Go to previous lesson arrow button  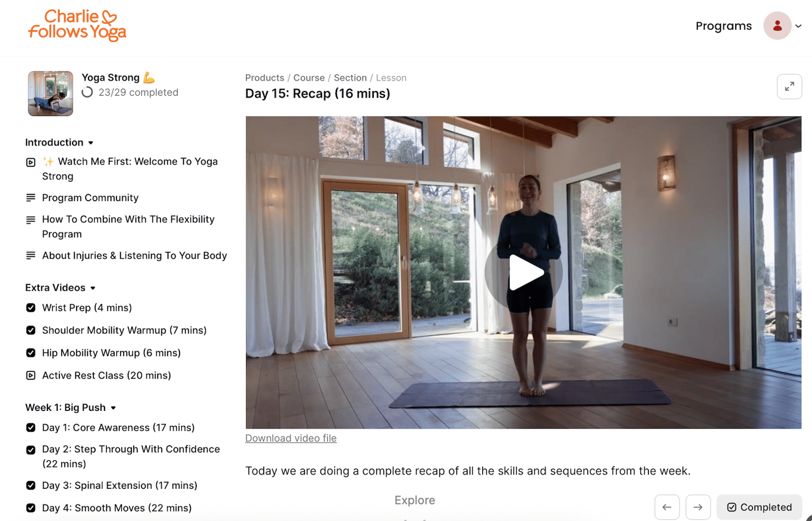(667, 507)
